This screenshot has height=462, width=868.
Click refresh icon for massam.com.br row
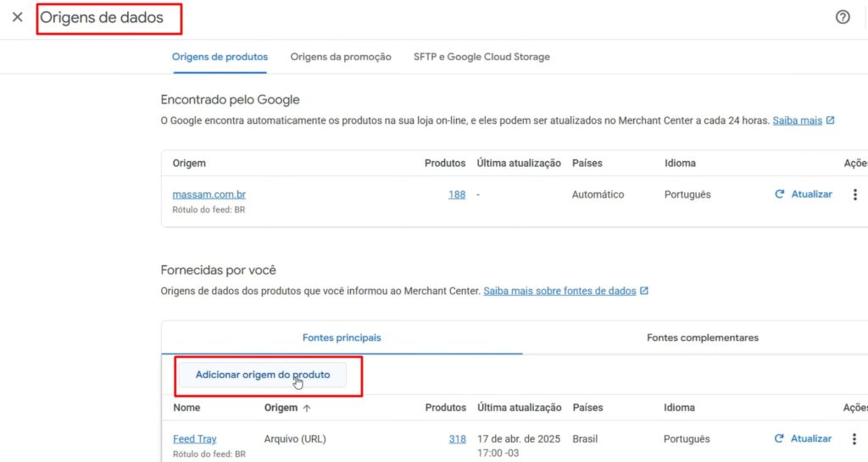coord(780,194)
